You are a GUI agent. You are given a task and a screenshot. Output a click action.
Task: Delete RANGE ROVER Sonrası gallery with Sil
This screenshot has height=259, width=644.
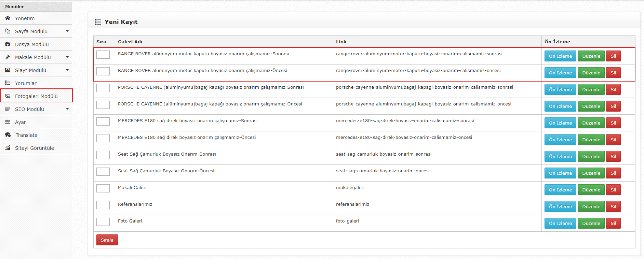pyautogui.click(x=613, y=56)
